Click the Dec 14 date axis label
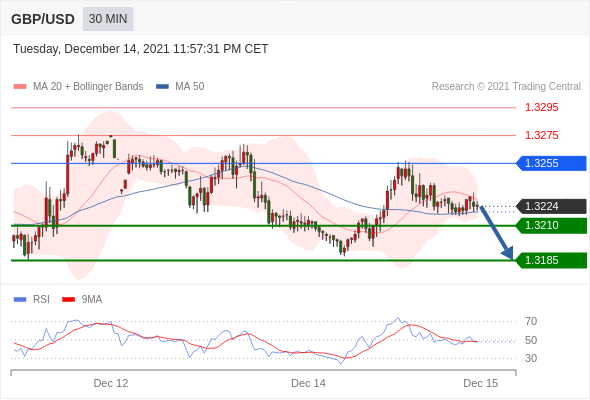Image resolution: width=590 pixels, height=400 pixels. point(309,383)
